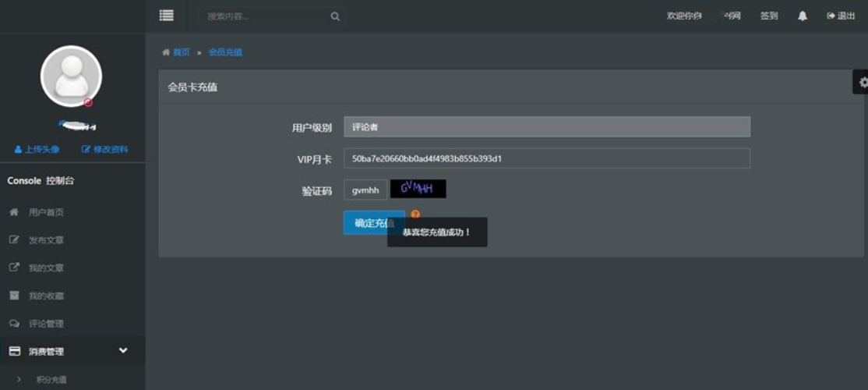Click the user avatar image
868x390 pixels.
click(x=71, y=76)
